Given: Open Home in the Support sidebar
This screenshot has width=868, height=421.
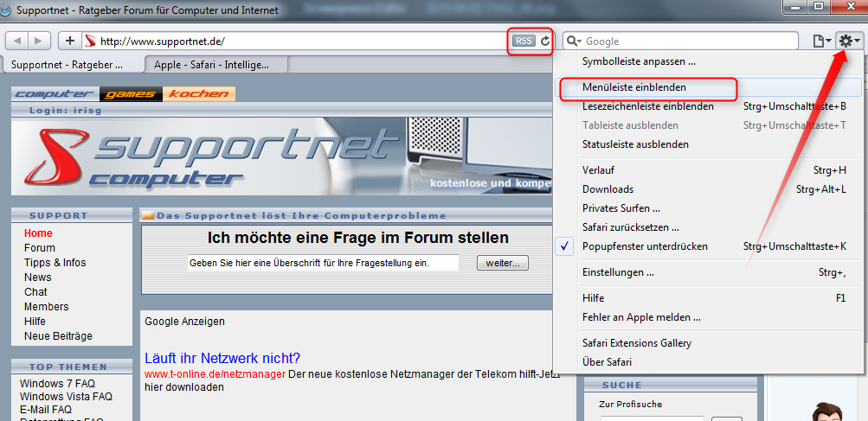Looking at the screenshot, I should (38, 233).
